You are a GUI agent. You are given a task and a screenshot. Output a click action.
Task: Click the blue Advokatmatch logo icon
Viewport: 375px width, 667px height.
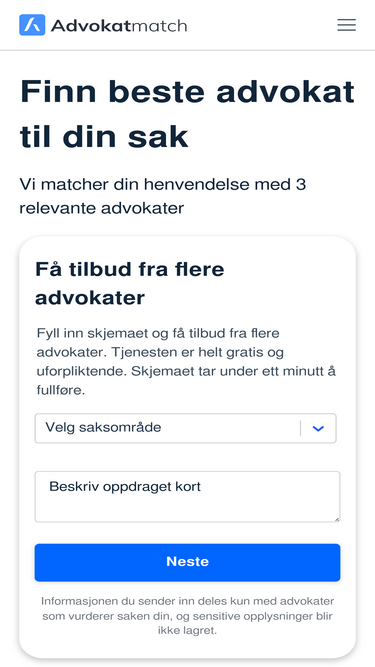click(x=32, y=25)
